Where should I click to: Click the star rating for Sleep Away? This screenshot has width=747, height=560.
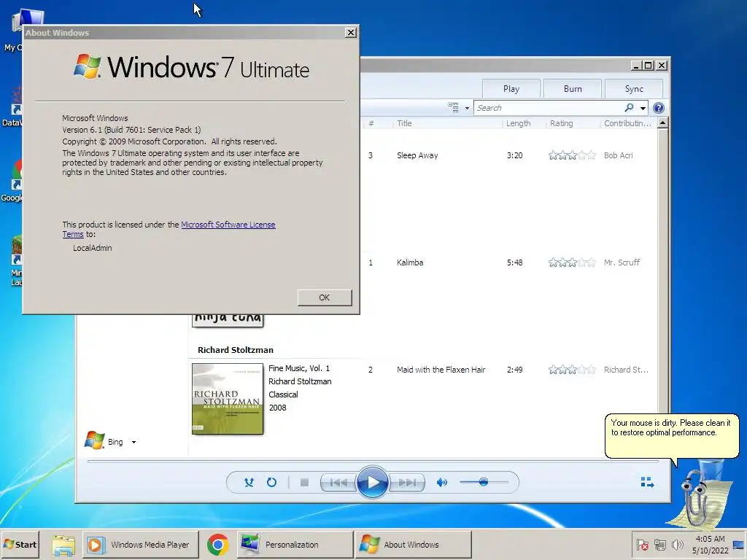[x=572, y=155]
